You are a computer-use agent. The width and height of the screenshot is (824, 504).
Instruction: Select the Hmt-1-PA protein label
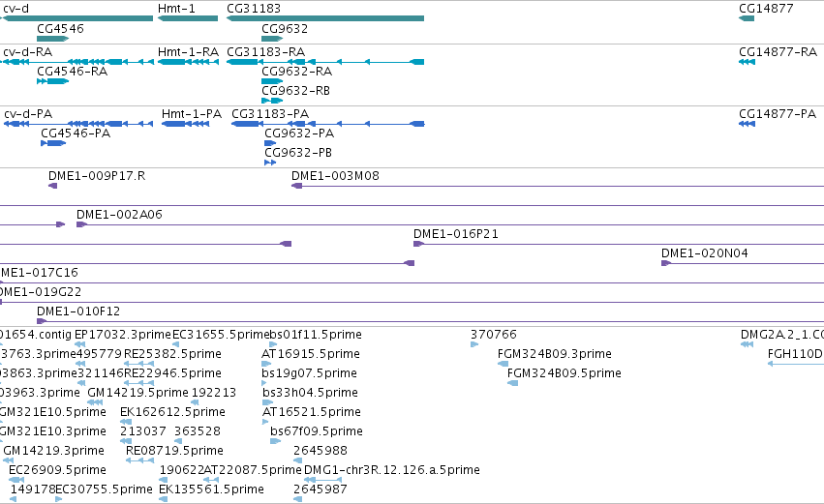click(192, 114)
